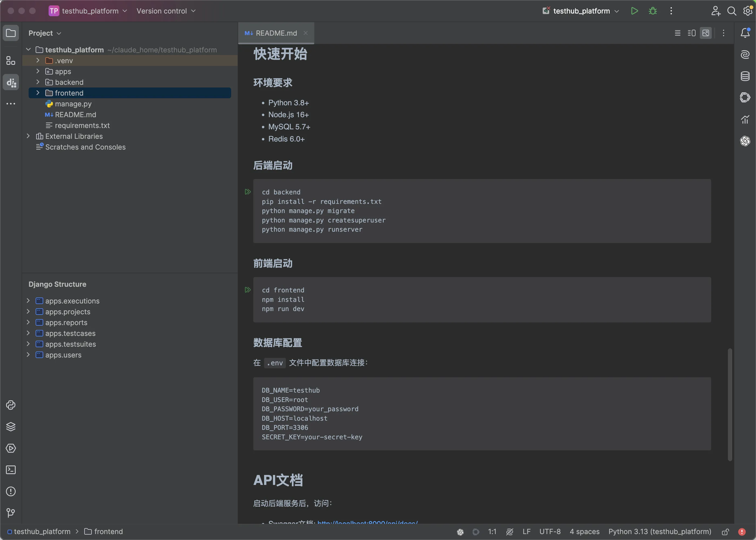Open requirements.txt in project tree

[x=82, y=125]
